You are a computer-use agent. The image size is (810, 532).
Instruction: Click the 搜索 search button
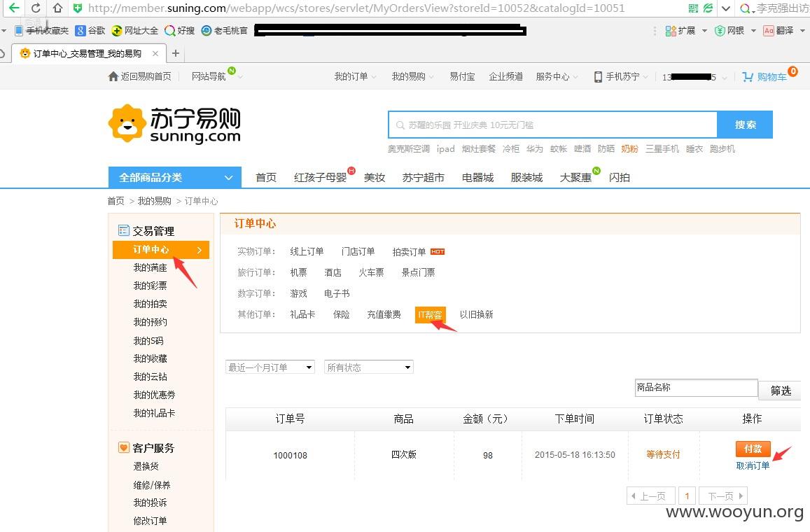point(745,125)
